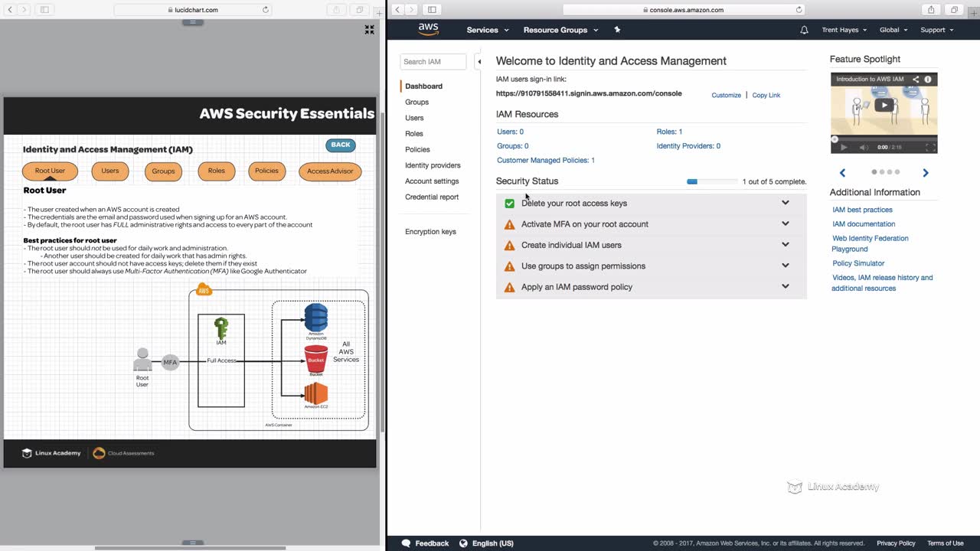The width and height of the screenshot is (980, 551).
Task: Seek on the IAM video progress bar
Action: coord(884,139)
